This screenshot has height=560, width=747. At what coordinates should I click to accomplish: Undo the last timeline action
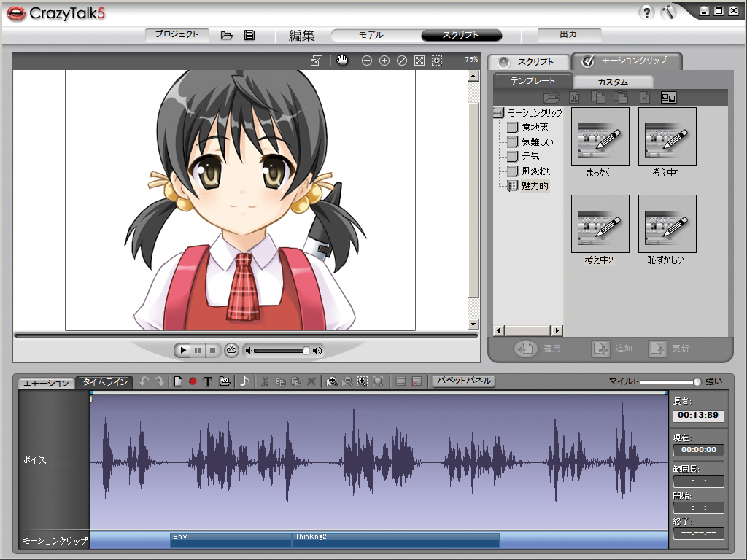[x=144, y=381]
